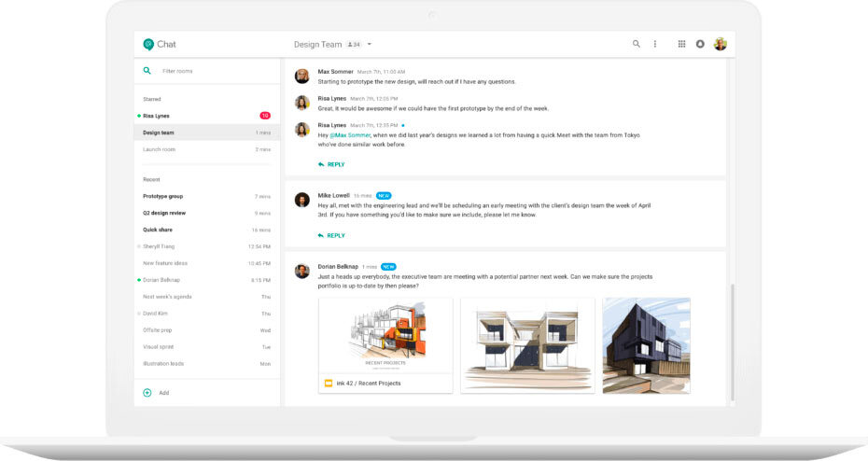Click the Recent section heading
The image size is (868, 461).
click(x=151, y=179)
